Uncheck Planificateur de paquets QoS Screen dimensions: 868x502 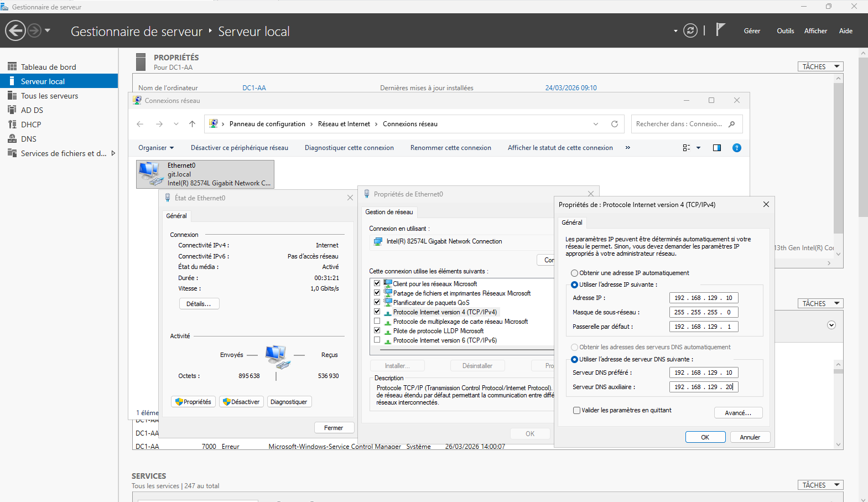pos(377,302)
